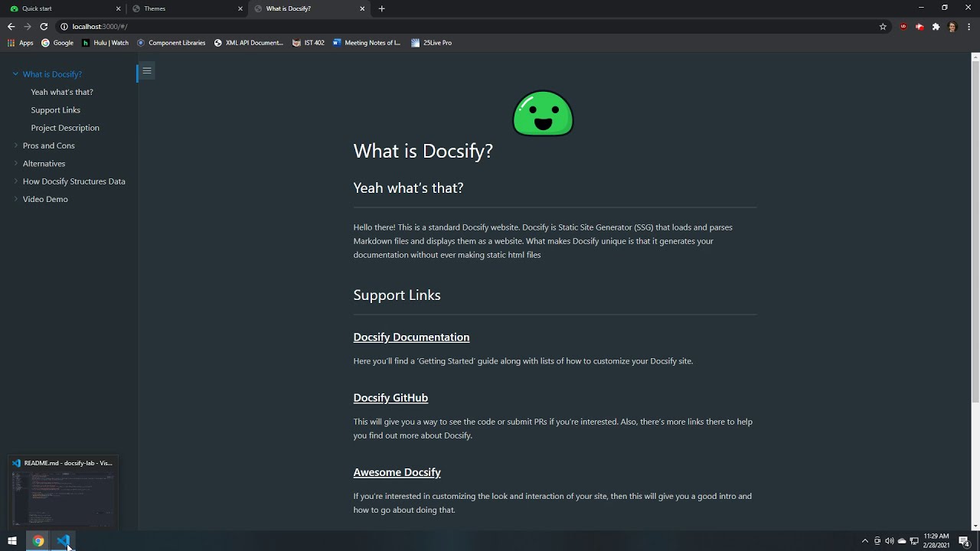Image resolution: width=980 pixels, height=551 pixels.
Task: Click the green Docsify mascot logo
Action: [543, 113]
